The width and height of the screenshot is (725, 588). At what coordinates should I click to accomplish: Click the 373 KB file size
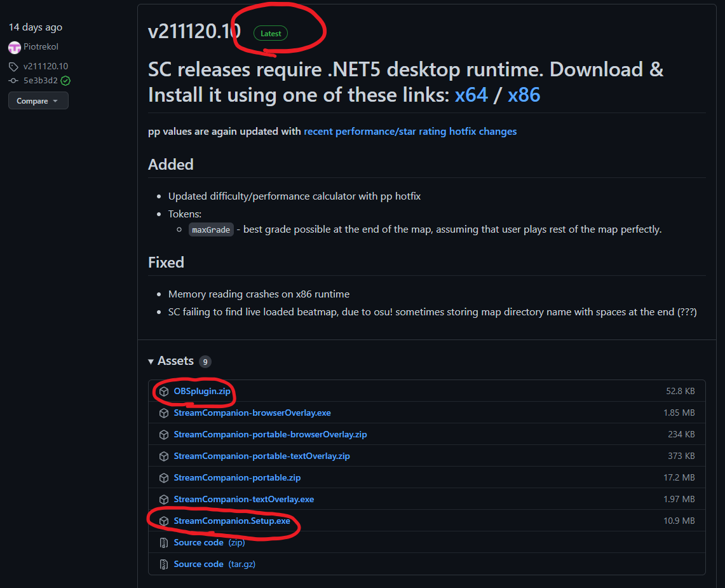(681, 456)
